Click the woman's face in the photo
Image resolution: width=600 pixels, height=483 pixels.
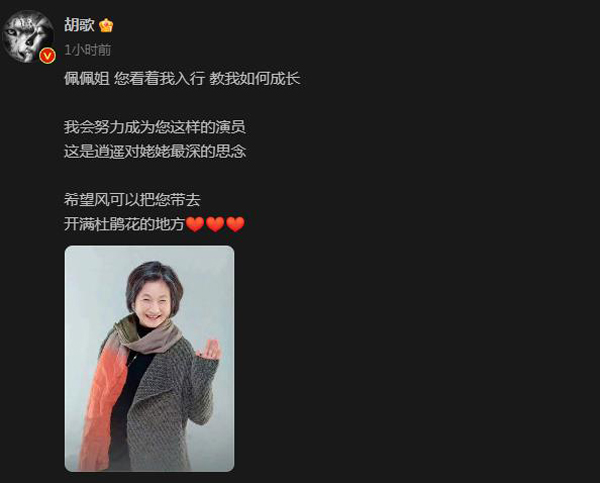click(x=153, y=304)
